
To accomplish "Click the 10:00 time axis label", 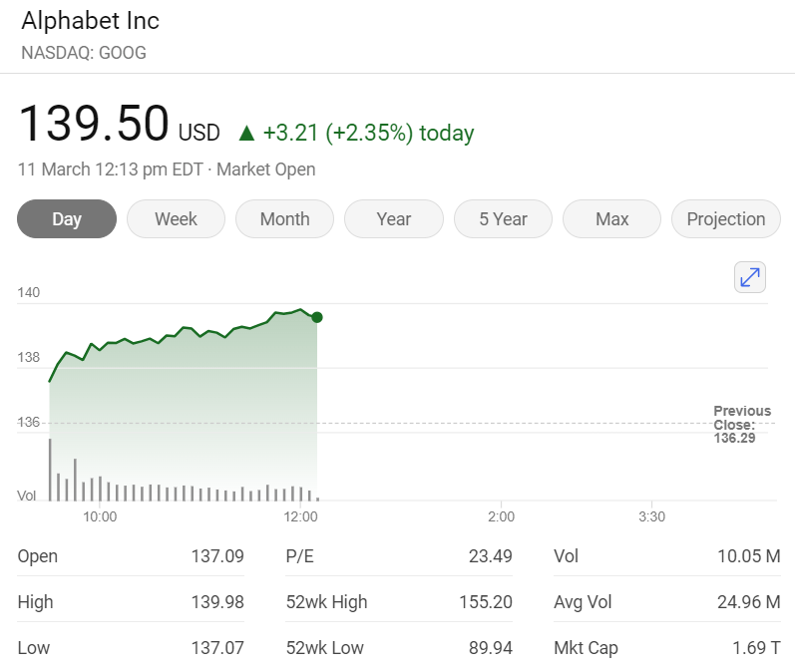I will [100, 516].
